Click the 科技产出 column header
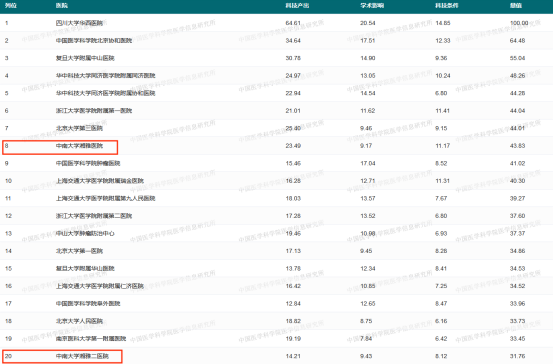The image size is (553, 364). (x=297, y=6)
